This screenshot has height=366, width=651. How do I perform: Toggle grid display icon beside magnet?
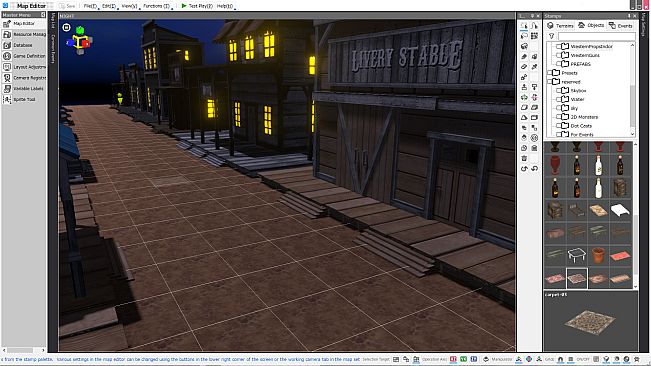click(570, 359)
